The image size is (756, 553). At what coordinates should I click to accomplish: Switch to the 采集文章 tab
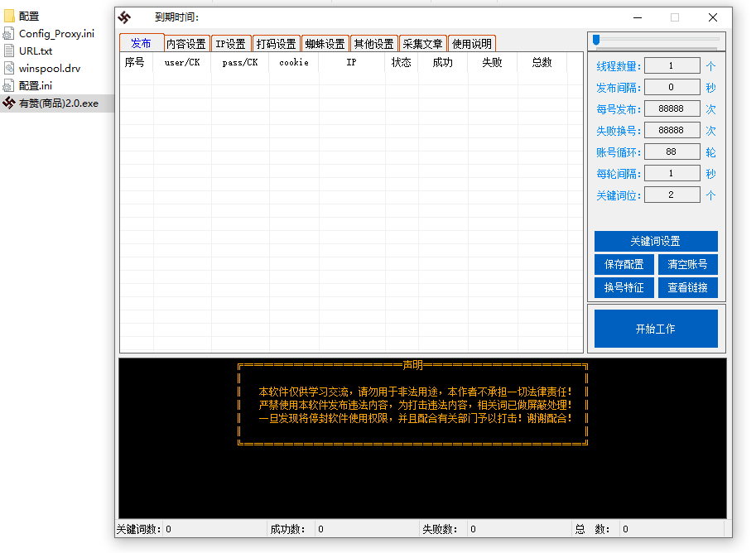pos(423,42)
